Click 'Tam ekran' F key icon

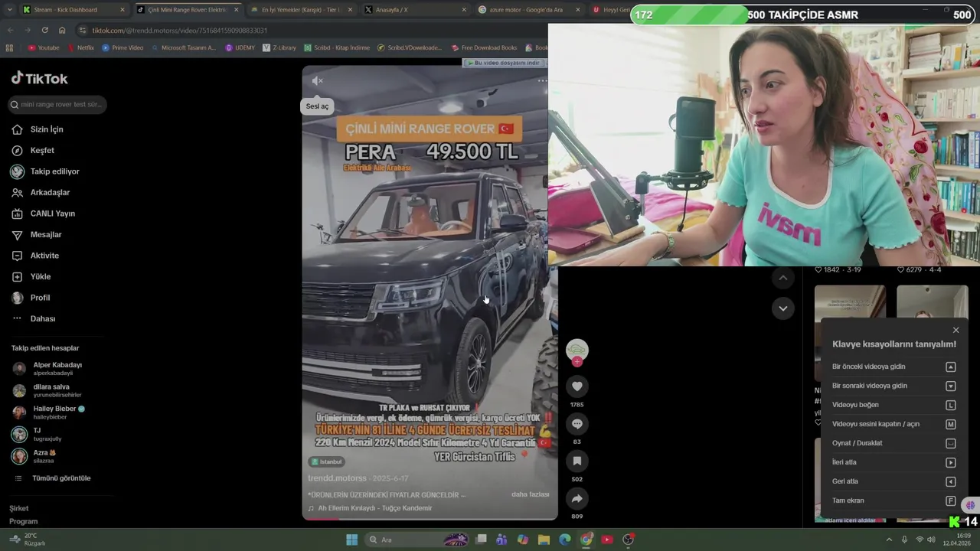[x=950, y=500]
